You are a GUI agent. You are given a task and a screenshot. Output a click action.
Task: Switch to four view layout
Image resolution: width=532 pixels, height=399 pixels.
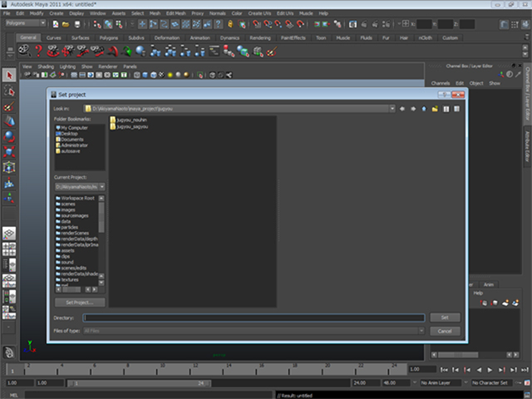click(9, 249)
